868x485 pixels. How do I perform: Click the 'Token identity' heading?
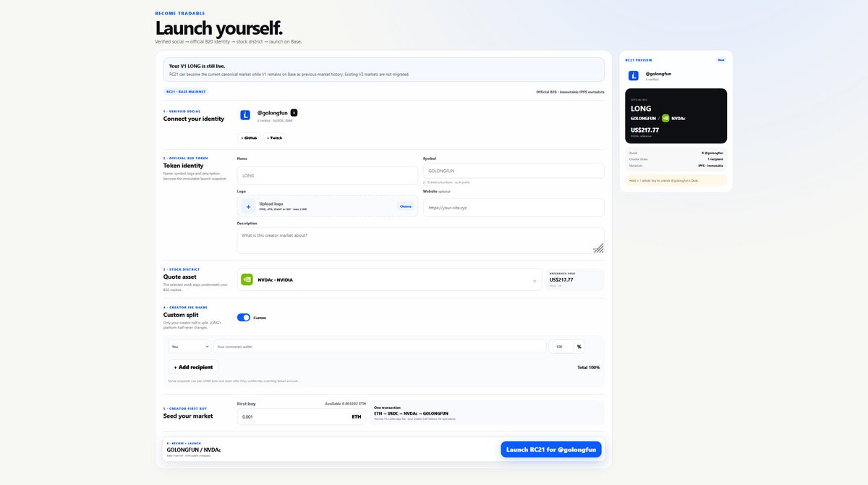point(184,166)
